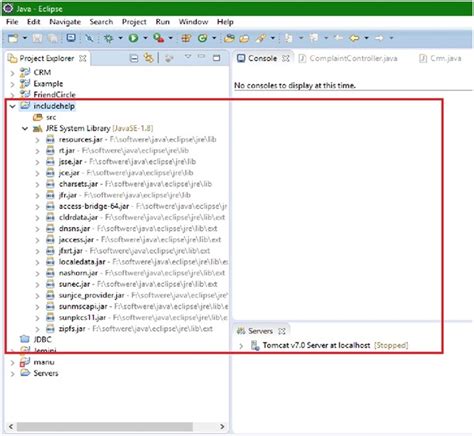Open the Window menu
The height and width of the screenshot is (436, 474).
(193, 22)
